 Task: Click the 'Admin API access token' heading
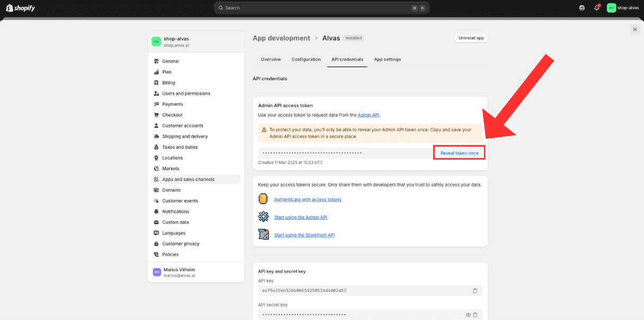[x=285, y=105]
